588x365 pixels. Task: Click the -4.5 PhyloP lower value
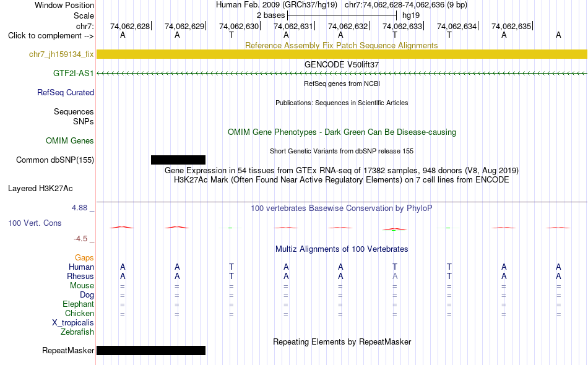pyautogui.click(x=80, y=239)
